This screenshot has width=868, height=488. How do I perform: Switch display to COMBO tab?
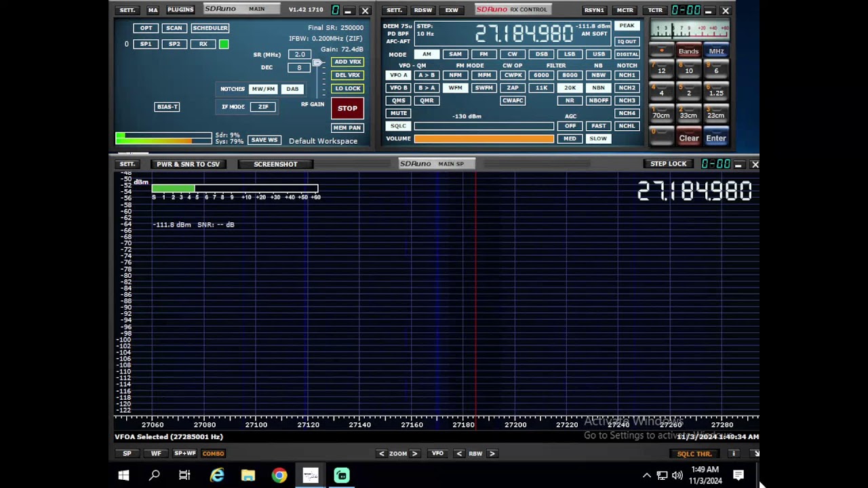click(x=213, y=453)
